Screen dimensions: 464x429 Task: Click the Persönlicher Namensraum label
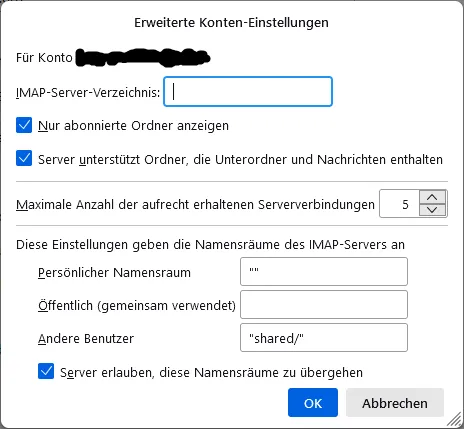(114, 273)
